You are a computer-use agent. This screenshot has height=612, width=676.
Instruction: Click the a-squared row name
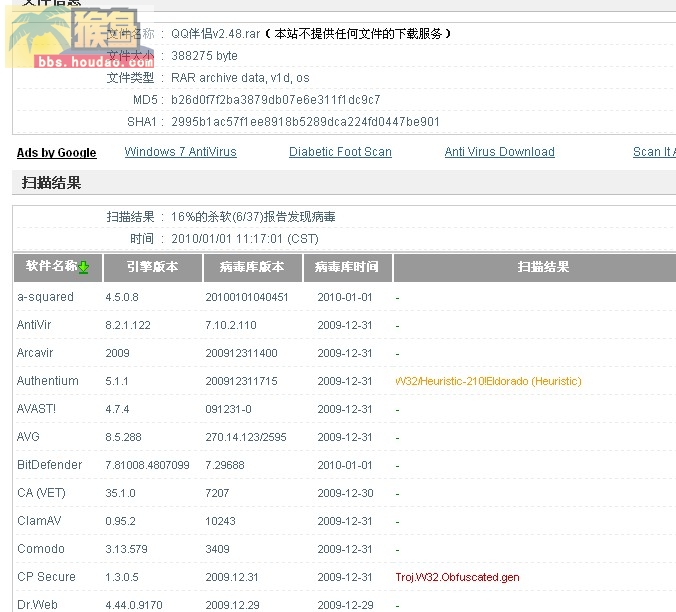coord(45,297)
